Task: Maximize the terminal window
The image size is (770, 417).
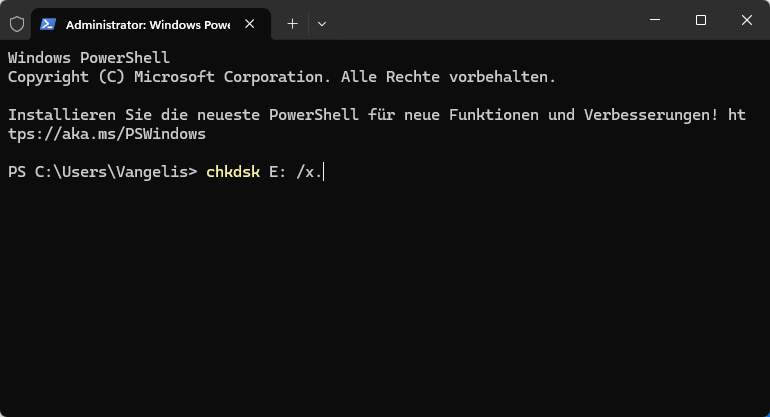Action: coord(701,21)
